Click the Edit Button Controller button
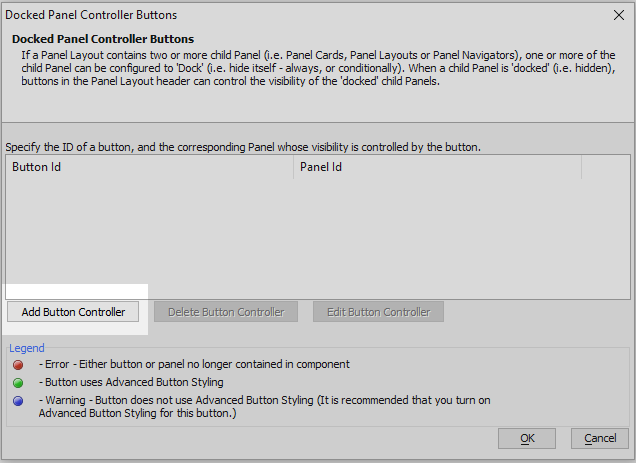This screenshot has width=636, height=463. click(378, 312)
